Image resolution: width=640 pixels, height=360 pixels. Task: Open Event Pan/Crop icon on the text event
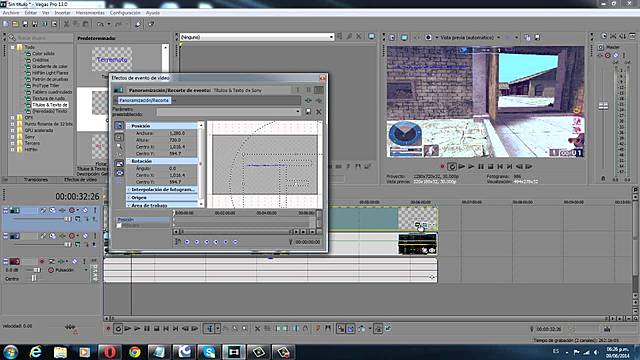tap(417, 224)
